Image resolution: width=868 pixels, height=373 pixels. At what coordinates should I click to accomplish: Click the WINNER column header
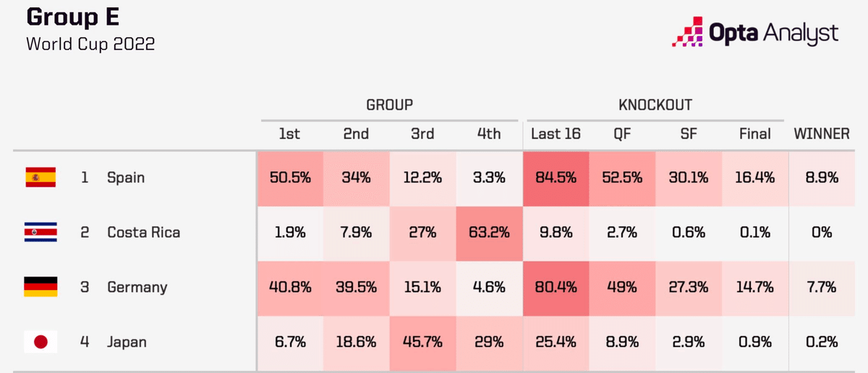coord(822,134)
